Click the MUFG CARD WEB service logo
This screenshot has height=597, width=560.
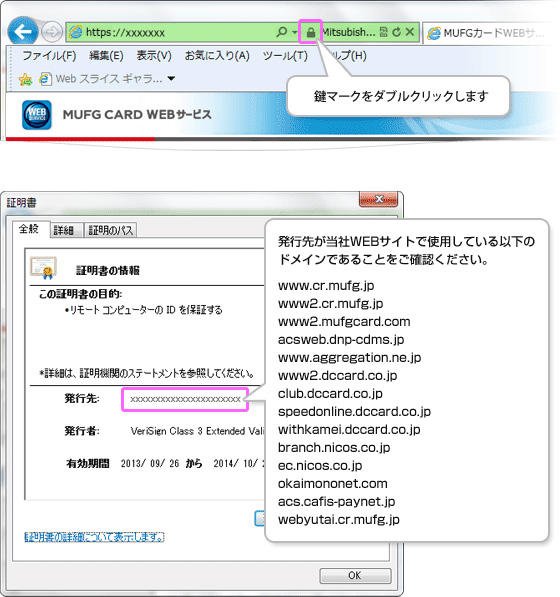37,115
